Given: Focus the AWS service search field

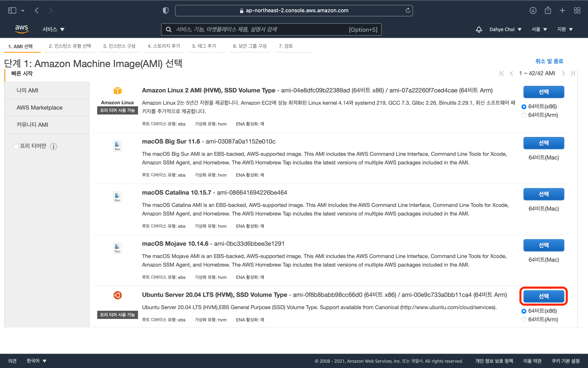Looking at the screenshot, I should coord(271,29).
